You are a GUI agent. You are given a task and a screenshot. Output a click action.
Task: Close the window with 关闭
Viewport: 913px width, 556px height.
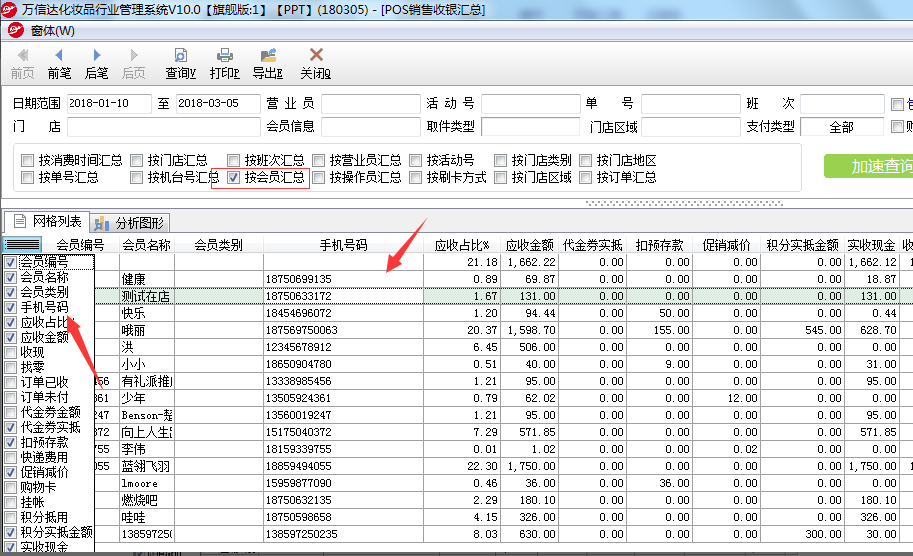pos(316,64)
